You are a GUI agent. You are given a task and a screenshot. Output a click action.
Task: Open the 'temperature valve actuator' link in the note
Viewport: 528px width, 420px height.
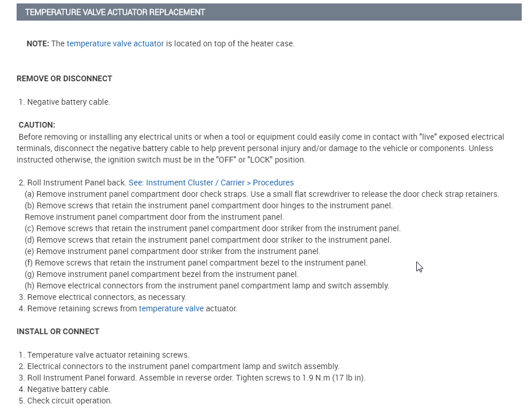[x=115, y=43]
